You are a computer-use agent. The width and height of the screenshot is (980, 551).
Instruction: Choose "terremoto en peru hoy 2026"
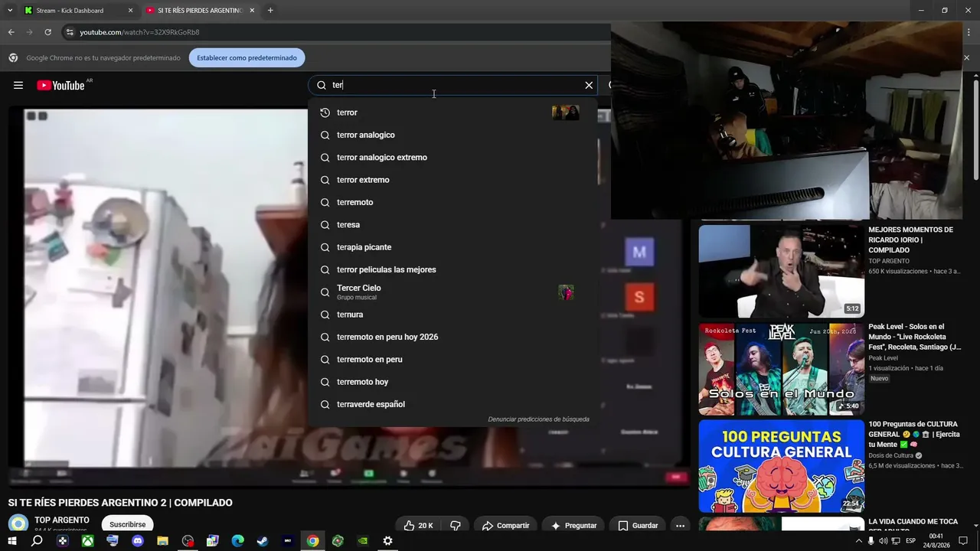coord(452,337)
